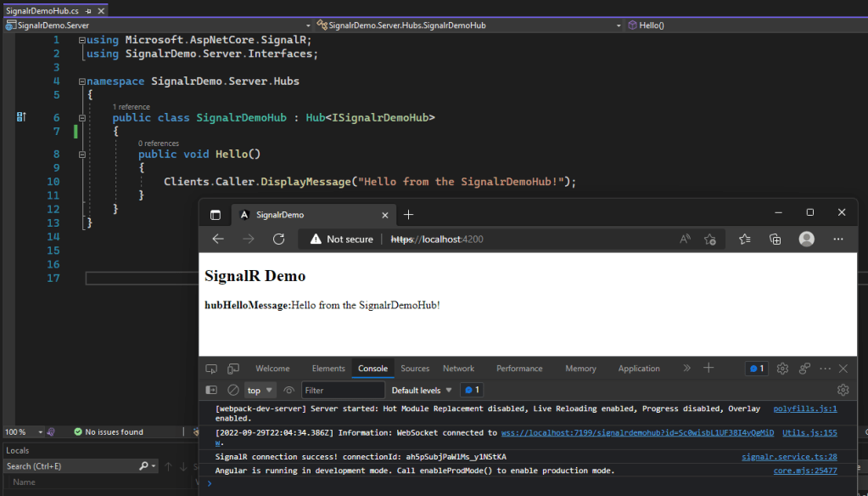868x496 pixels.
Task: Refresh the localhost page in browser
Action: point(278,240)
